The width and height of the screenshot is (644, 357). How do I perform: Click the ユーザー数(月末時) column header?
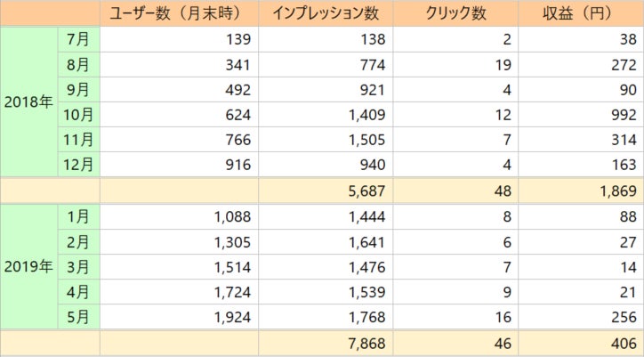[x=179, y=13]
